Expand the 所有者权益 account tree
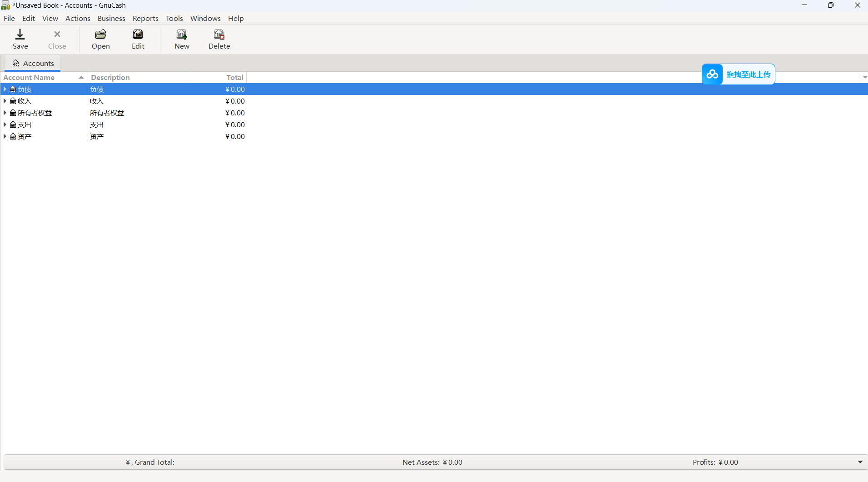Screen dimensions: 868x482 5,113
